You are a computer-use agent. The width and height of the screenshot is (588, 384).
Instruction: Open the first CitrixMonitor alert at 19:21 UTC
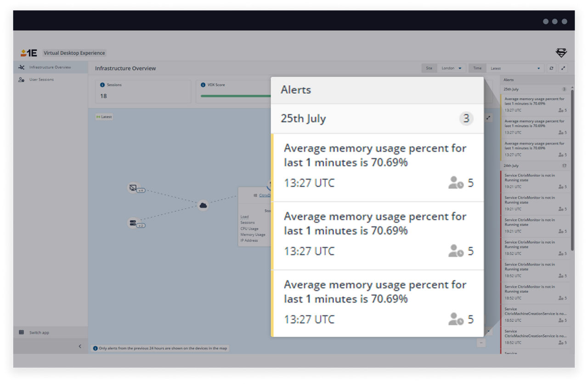point(536,181)
